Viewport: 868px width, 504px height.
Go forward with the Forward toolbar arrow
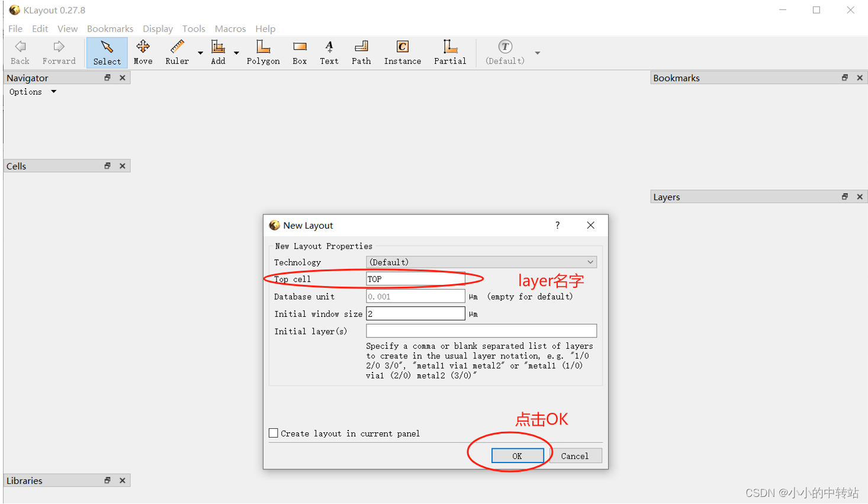[x=59, y=53]
